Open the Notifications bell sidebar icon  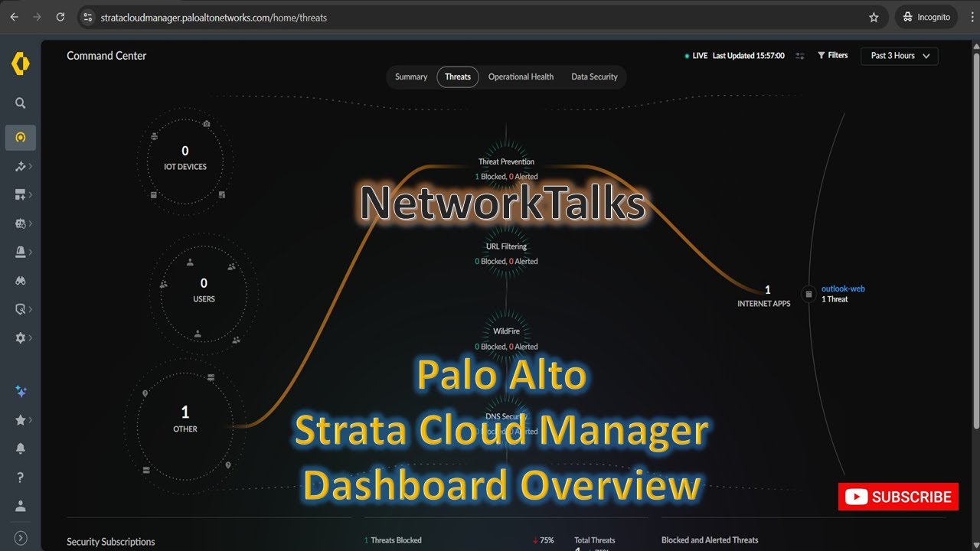click(x=21, y=448)
